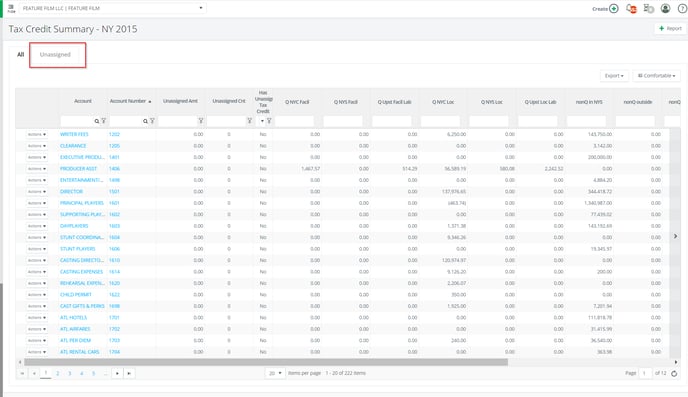Open the notifications icon with red badge

click(x=631, y=8)
